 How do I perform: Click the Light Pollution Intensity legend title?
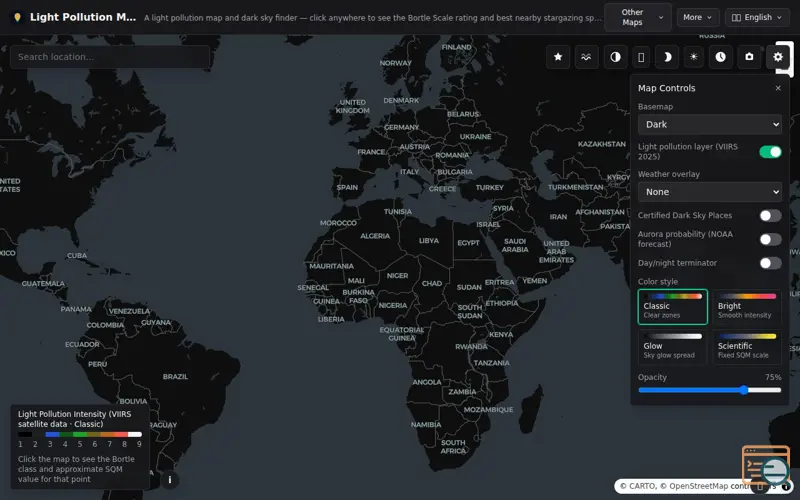click(74, 419)
